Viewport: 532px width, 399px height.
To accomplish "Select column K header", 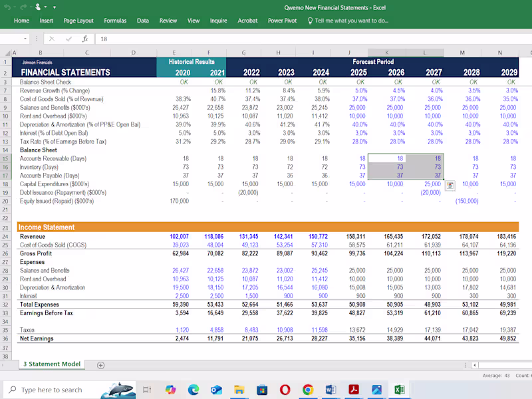I will (387, 53).
